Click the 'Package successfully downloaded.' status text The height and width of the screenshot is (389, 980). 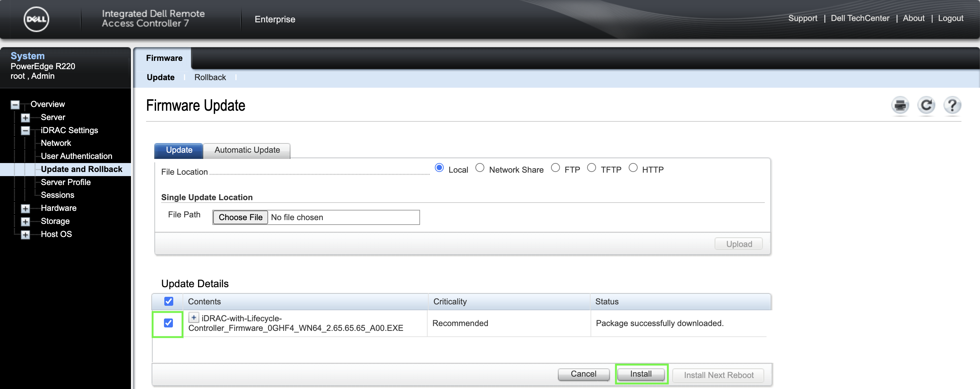tap(659, 323)
